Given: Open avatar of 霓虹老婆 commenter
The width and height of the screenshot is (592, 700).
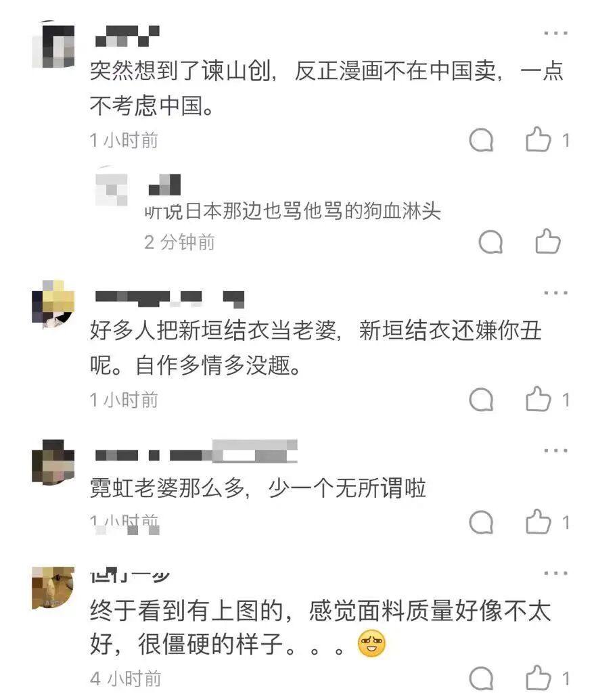Looking at the screenshot, I should click(53, 462).
